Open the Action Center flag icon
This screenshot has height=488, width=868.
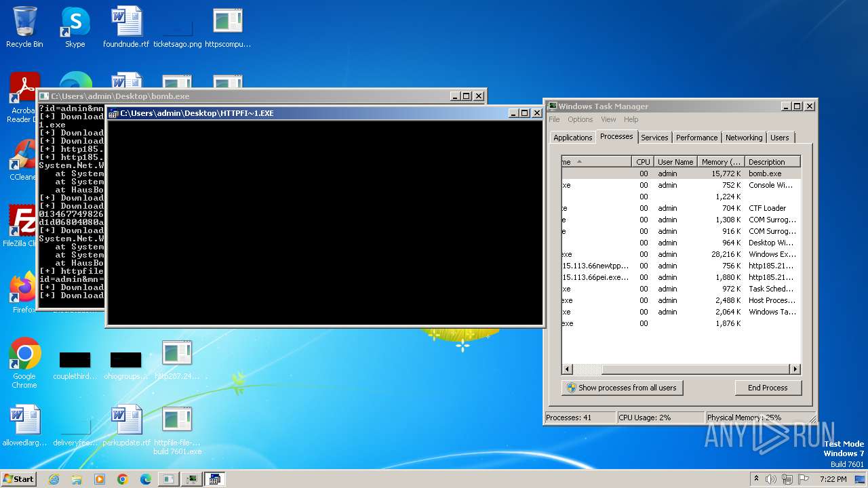[803, 479]
